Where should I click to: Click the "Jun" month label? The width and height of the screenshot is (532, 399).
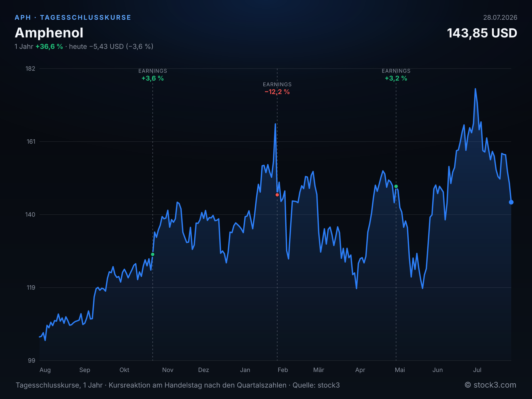(438, 370)
